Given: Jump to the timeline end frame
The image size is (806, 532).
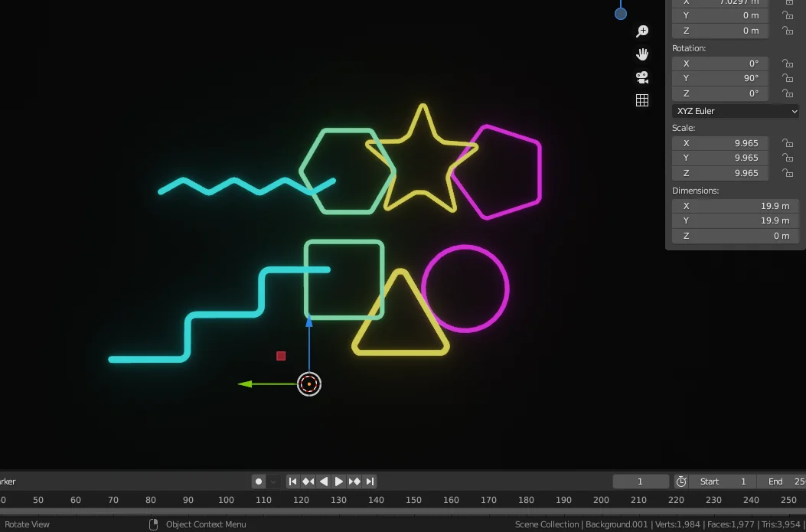Looking at the screenshot, I should pos(370,481).
